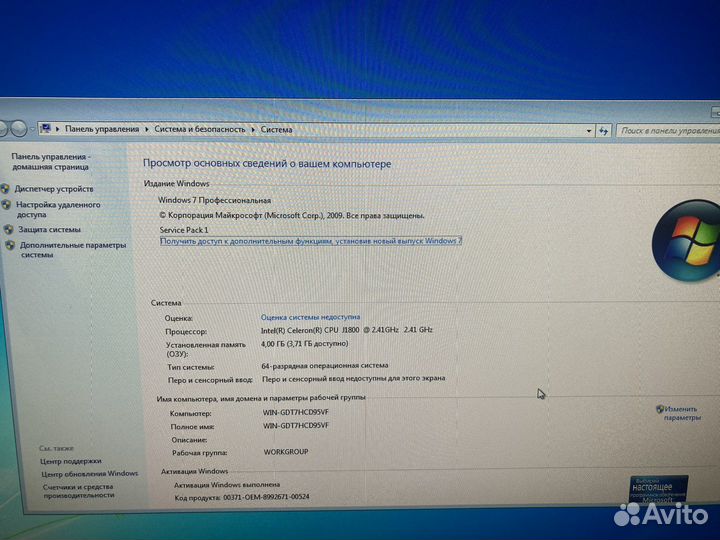
Task: Open Счетчики и средства производительности link
Action: pos(78,491)
